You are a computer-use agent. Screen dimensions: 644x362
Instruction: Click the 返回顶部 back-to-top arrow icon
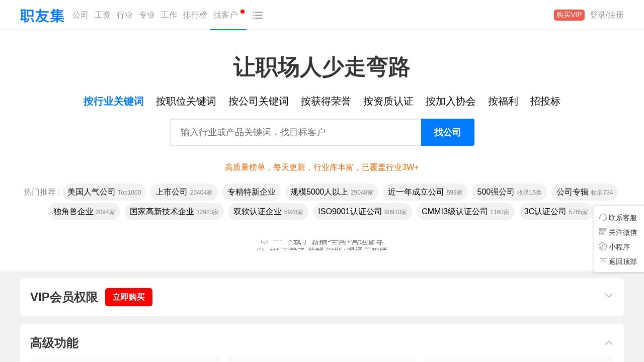tap(602, 261)
